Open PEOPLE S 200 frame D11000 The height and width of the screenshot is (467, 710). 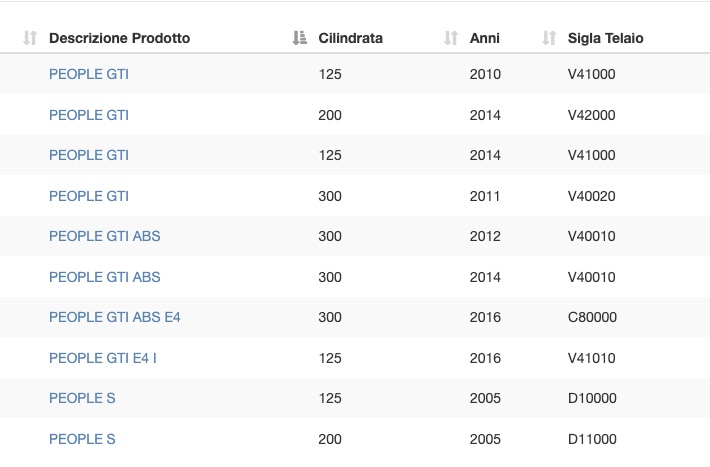coord(82,439)
